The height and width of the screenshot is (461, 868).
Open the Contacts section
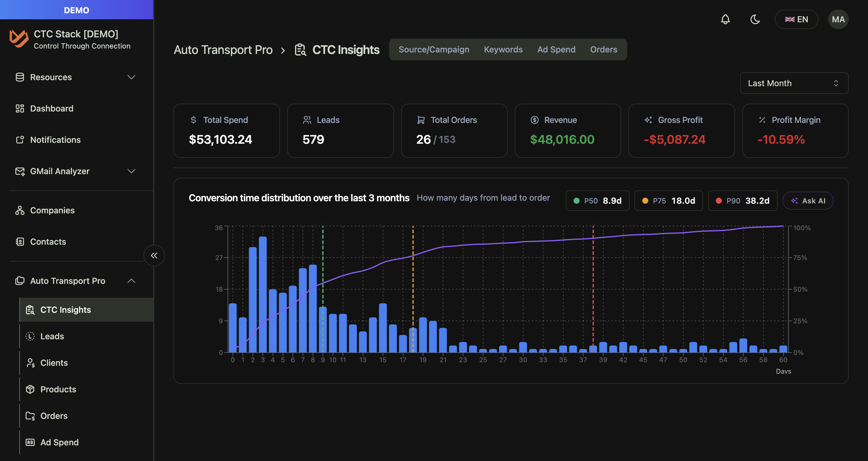pyautogui.click(x=48, y=241)
